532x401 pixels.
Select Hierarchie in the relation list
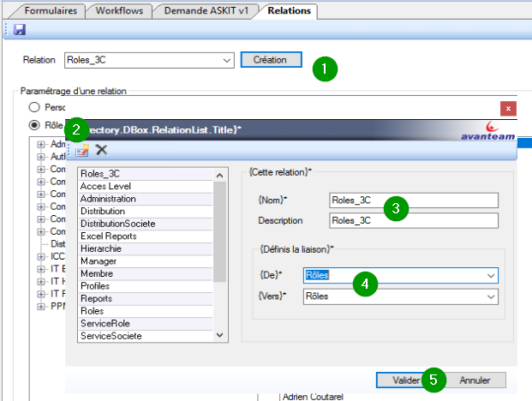[x=102, y=248]
